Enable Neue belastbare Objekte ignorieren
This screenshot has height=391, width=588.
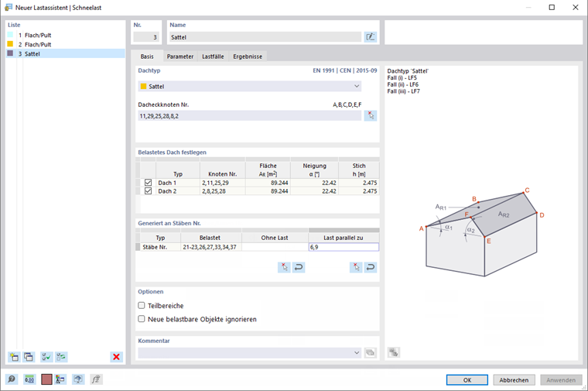coord(142,319)
